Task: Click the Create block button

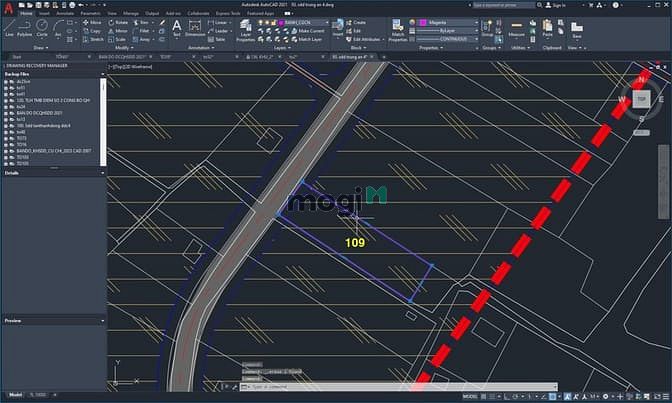Action: [x=356, y=22]
